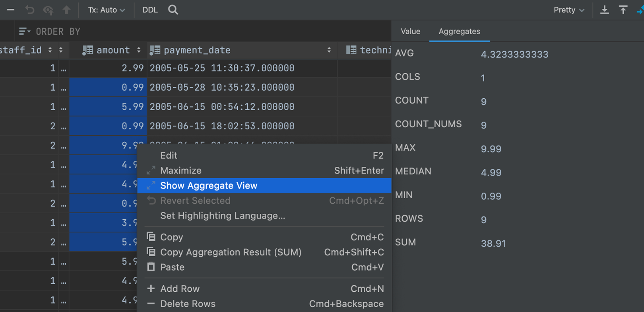Click the remove row minus icon in toolbar
644x312 pixels.
point(11,10)
